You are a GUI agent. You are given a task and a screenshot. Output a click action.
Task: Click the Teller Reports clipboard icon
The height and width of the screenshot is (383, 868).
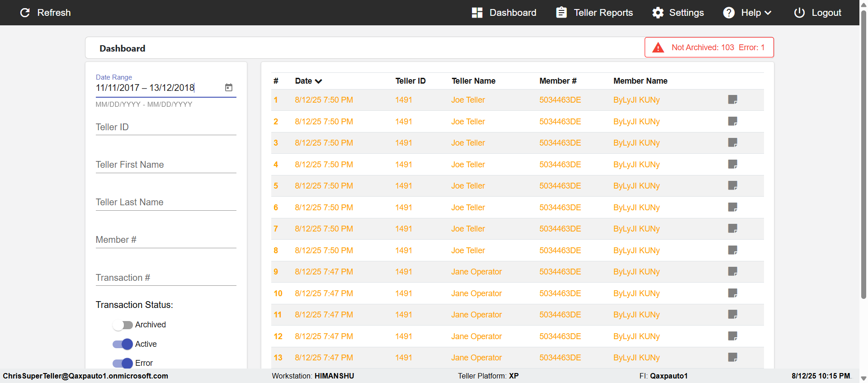[561, 13]
